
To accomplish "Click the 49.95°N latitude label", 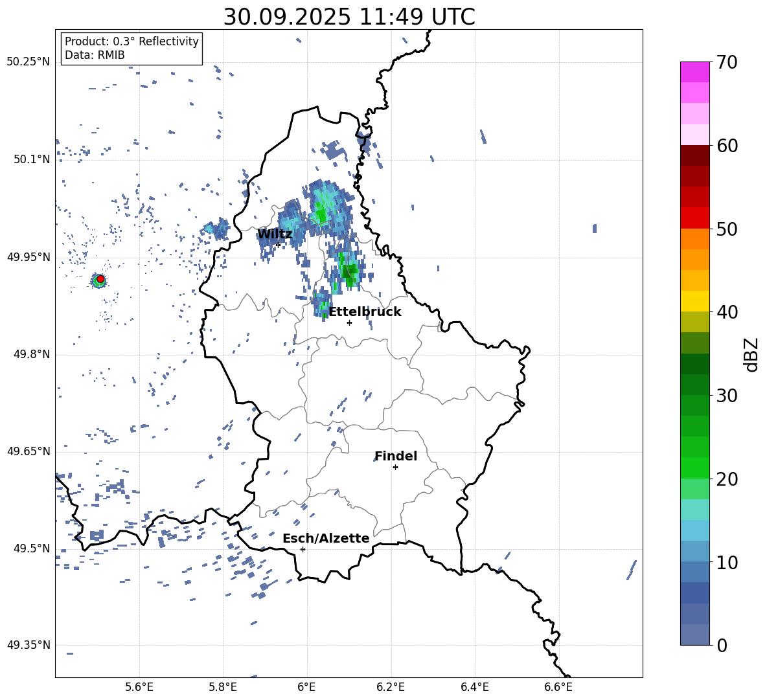I will [x=29, y=257].
